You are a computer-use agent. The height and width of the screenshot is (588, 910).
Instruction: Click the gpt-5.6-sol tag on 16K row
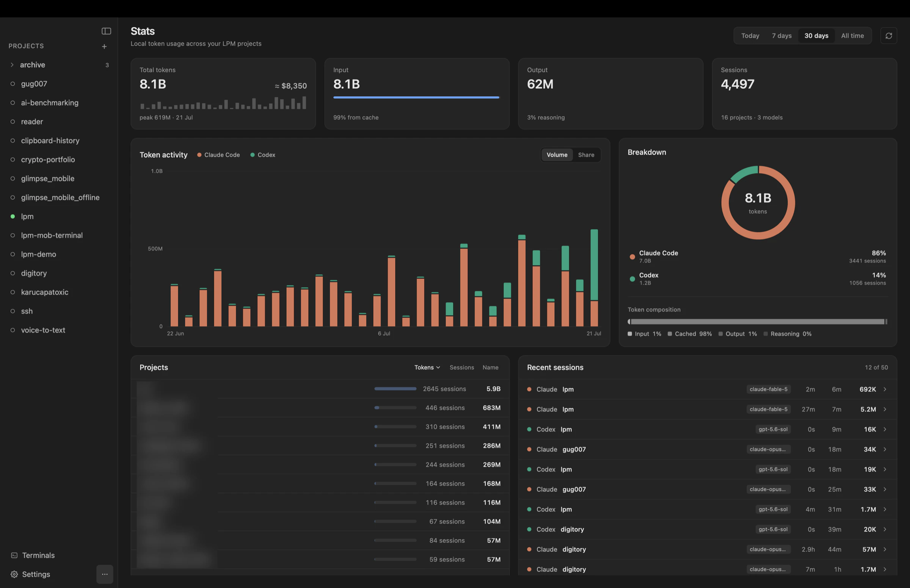tap(773, 429)
